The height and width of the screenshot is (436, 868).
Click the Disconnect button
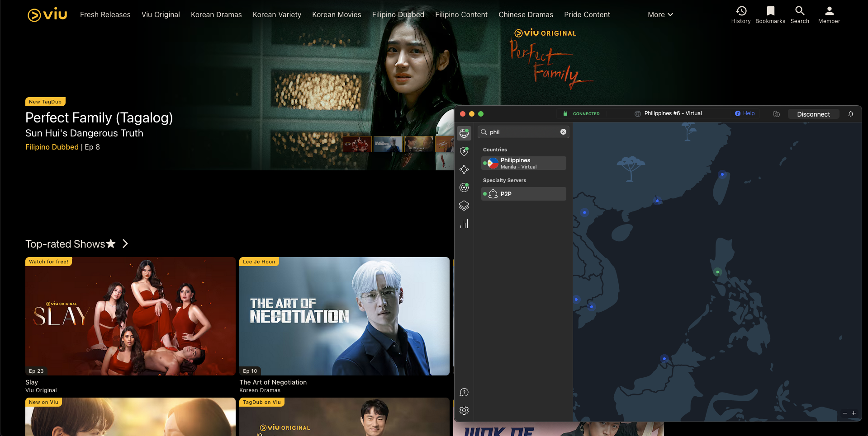tap(813, 114)
